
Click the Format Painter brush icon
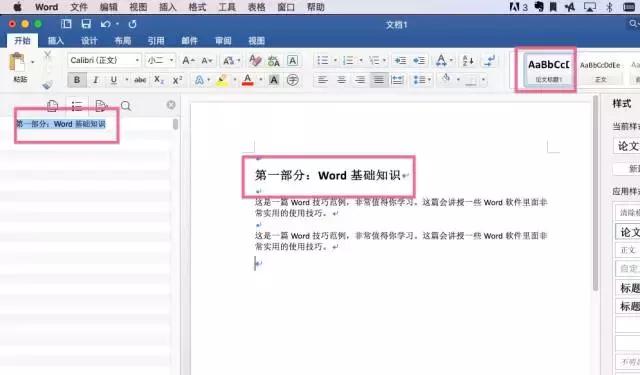(x=47, y=84)
